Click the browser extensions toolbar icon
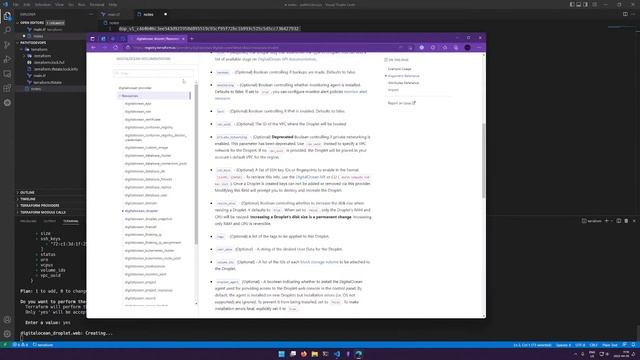The image size is (640, 360). pos(433,47)
